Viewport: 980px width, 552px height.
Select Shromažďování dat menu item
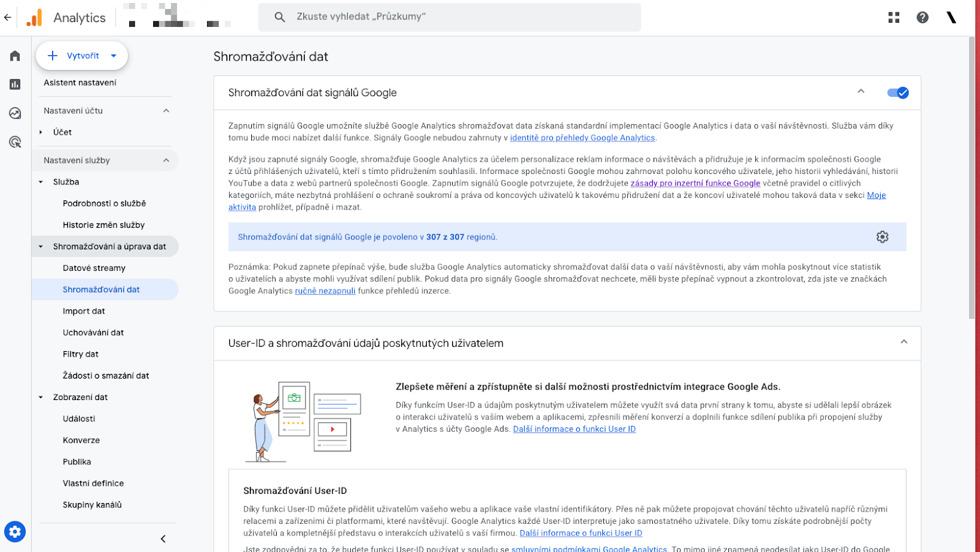click(x=105, y=290)
